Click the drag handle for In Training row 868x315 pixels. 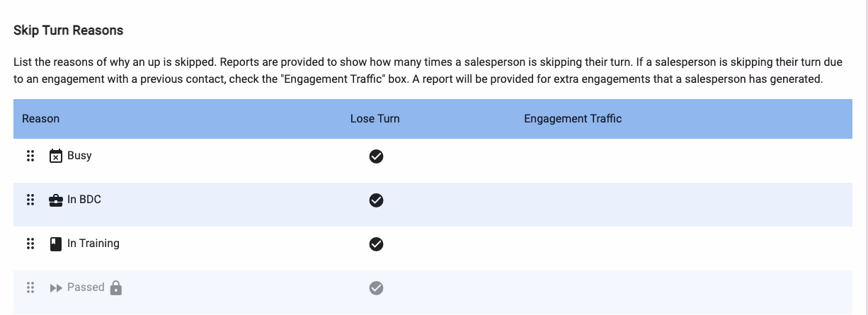tap(30, 244)
